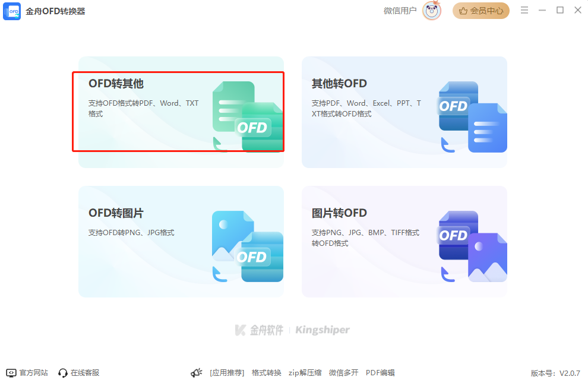Close the 金舟OFD转换器 window
588x383 pixels.
click(578, 10)
